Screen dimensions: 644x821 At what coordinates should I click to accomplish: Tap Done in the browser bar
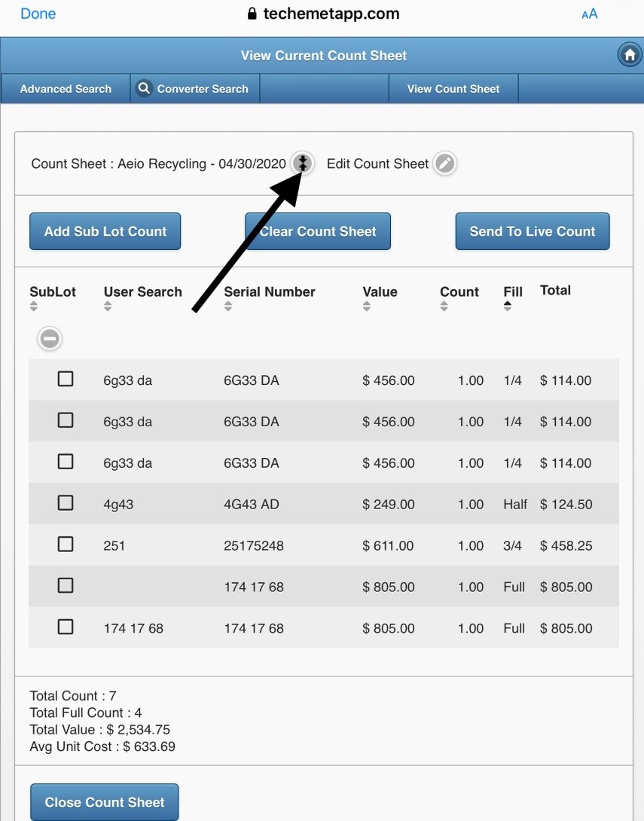(38, 14)
